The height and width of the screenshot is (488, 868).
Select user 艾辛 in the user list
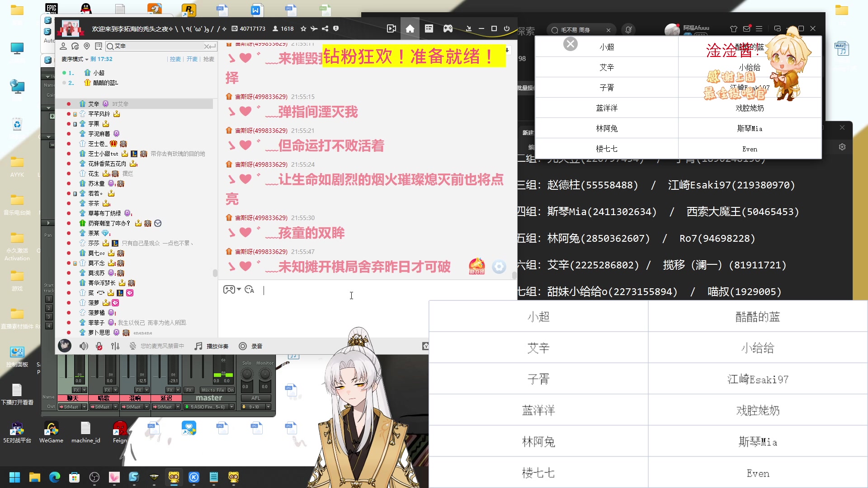coord(94,104)
